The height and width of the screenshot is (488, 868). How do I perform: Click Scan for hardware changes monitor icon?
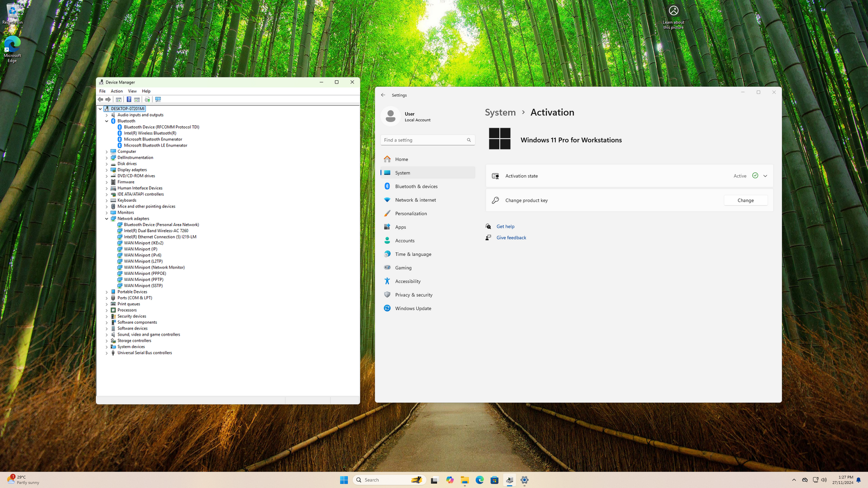coord(158,99)
